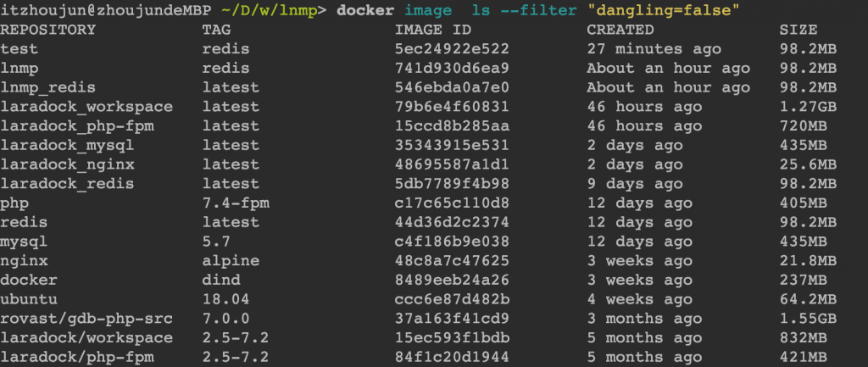Image resolution: width=868 pixels, height=367 pixels.
Task: Select image ID ccc6e87d482b for ubuntu
Action: pos(452,299)
